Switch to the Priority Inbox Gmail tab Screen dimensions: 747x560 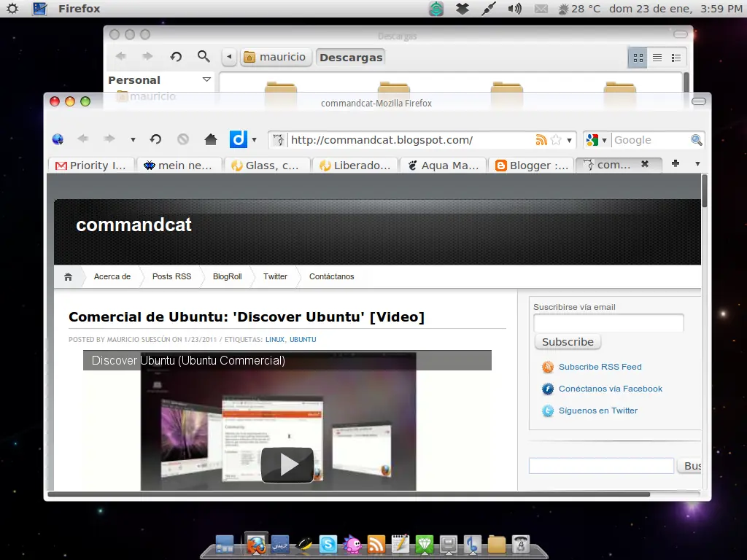pyautogui.click(x=92, y=166)
